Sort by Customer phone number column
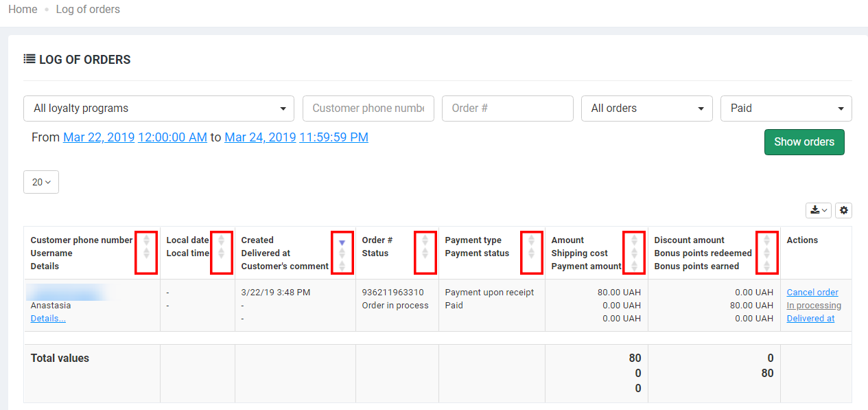The image size is (868, 410). point(146,240)
